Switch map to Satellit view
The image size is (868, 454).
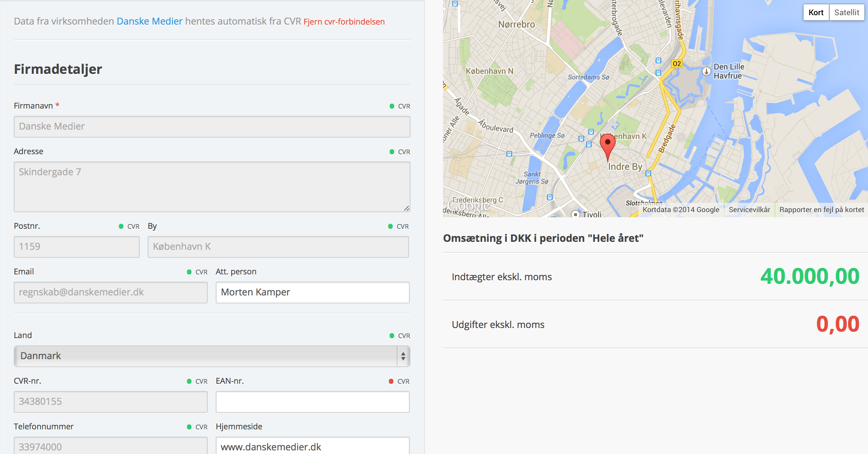[x=846, y=12]
